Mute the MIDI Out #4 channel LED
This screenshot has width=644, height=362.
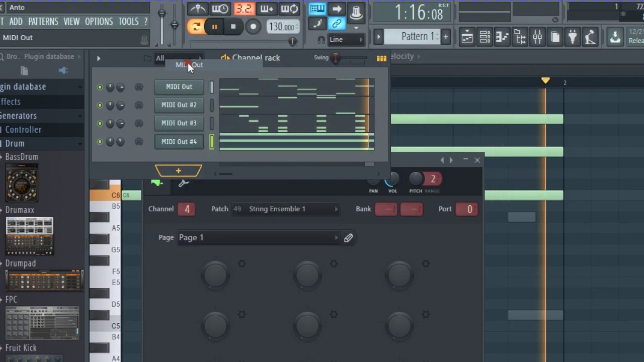[x=100, y=142]
